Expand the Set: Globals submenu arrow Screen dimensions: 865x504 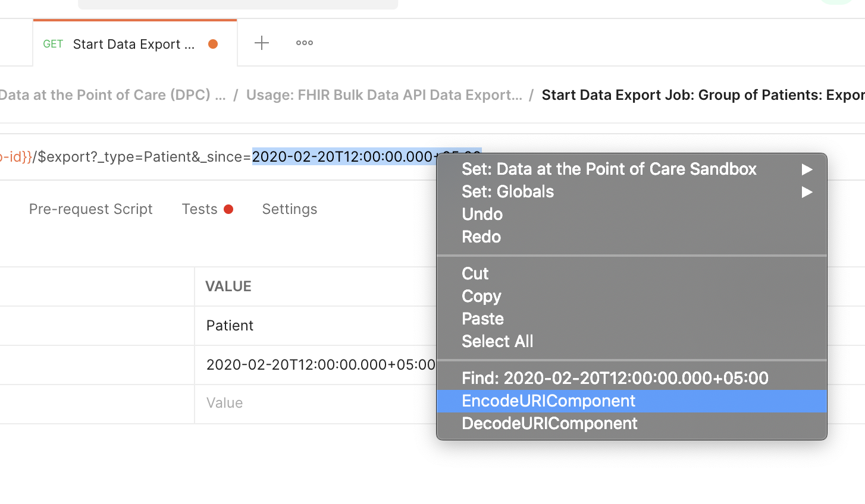point(806,192)
